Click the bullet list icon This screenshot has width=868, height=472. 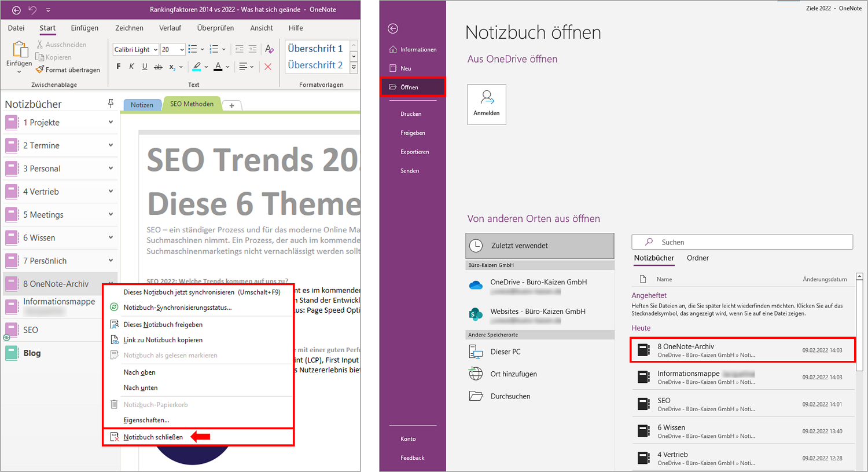[x=193, y=49]
